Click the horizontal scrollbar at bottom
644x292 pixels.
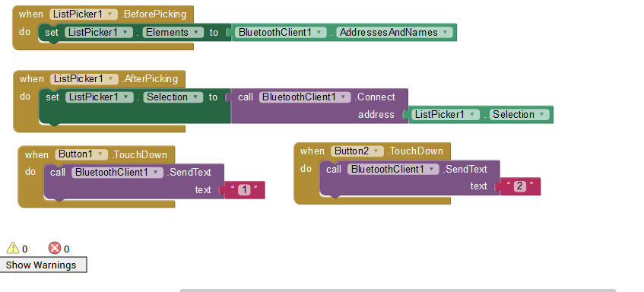tap(398, 290)
